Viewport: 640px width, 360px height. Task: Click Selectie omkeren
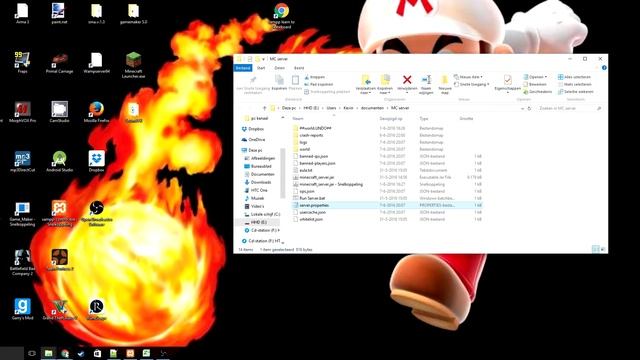[x=576, y=92]
